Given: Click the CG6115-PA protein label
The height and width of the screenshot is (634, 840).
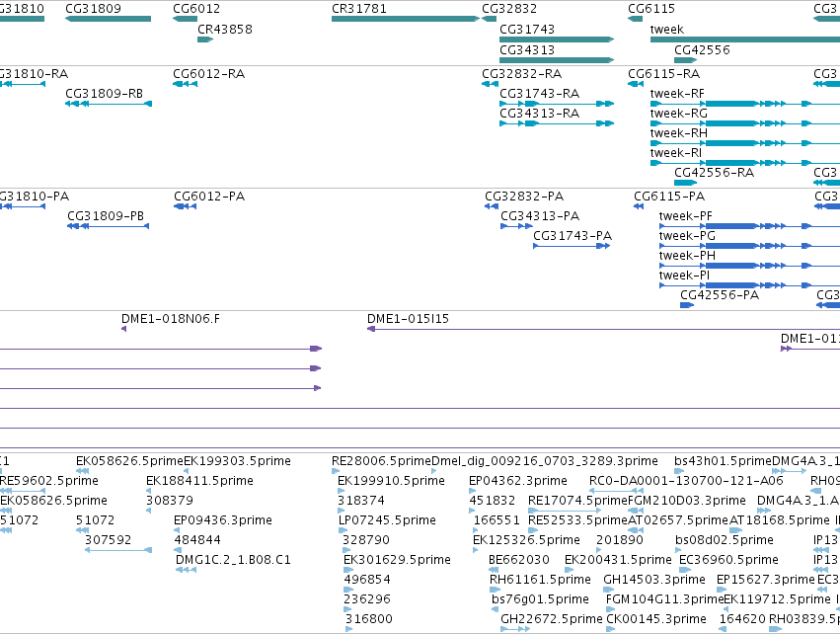Looking at the screenshot, I should [669, 197].
